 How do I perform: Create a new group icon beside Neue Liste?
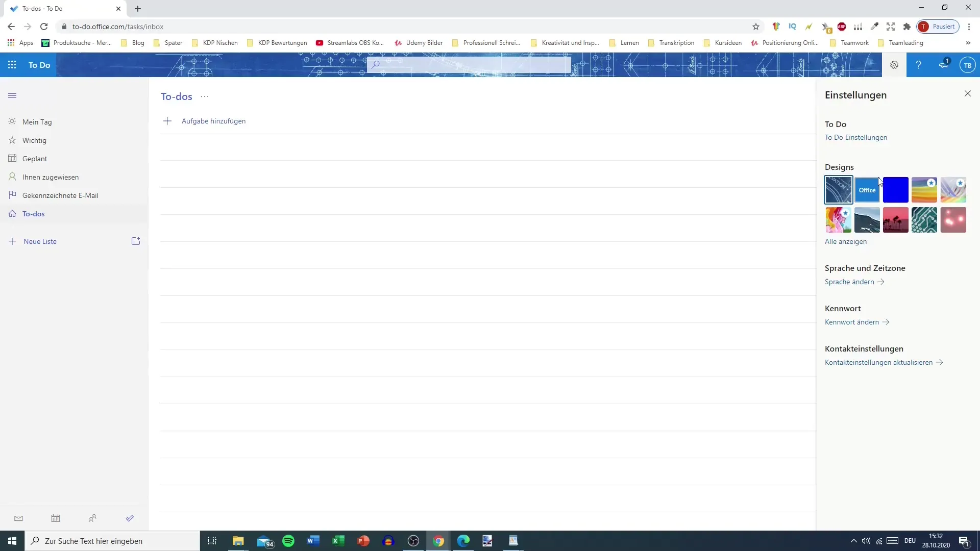pyautogui.click(x=136, y=241)
